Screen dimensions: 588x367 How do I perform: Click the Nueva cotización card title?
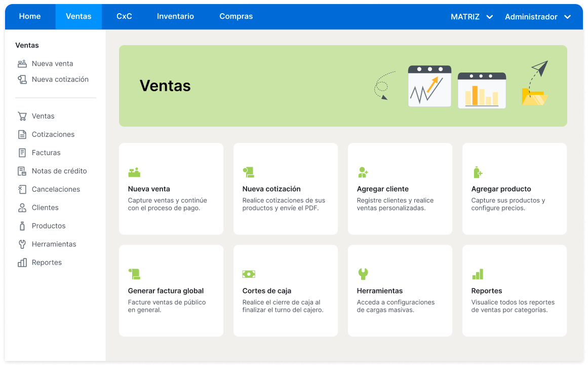271,189
